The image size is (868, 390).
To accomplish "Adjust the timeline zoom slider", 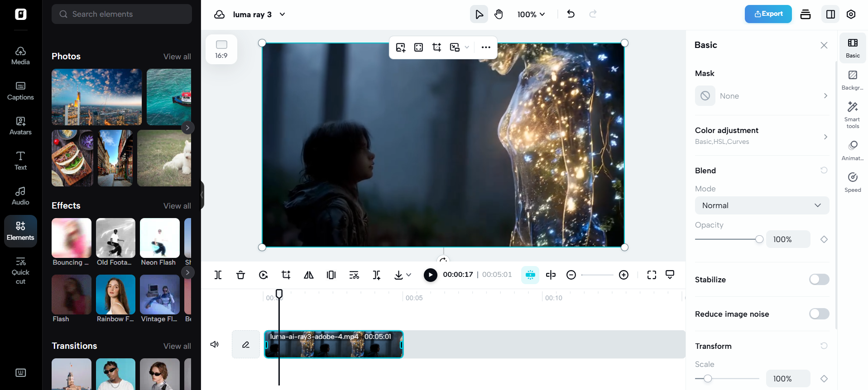I will click(x=597, y=275).
